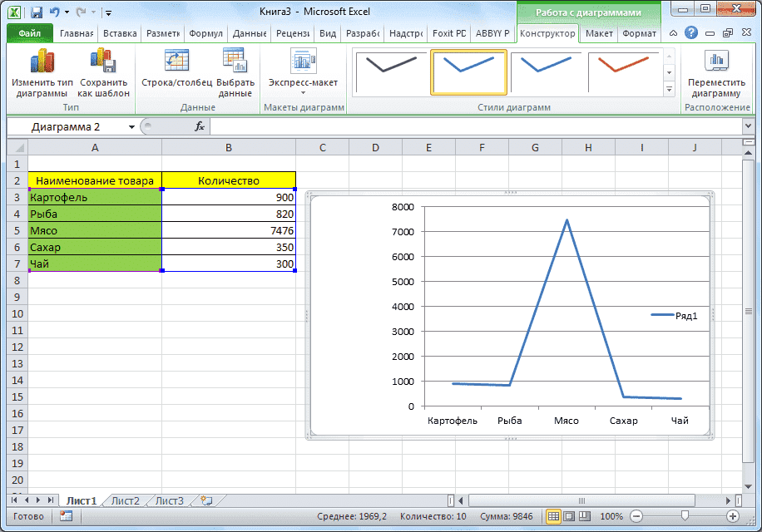The width and height of the screenshot is (762, 532).
Task: Toggle the Обычный view in status bar
Action: tap(553, 516)
